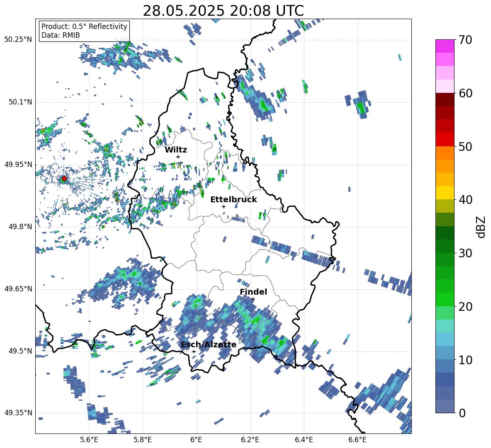Click the Product: 0.5° Reflectivity text
The image size is (491, 448).
[x=84, y=27]
